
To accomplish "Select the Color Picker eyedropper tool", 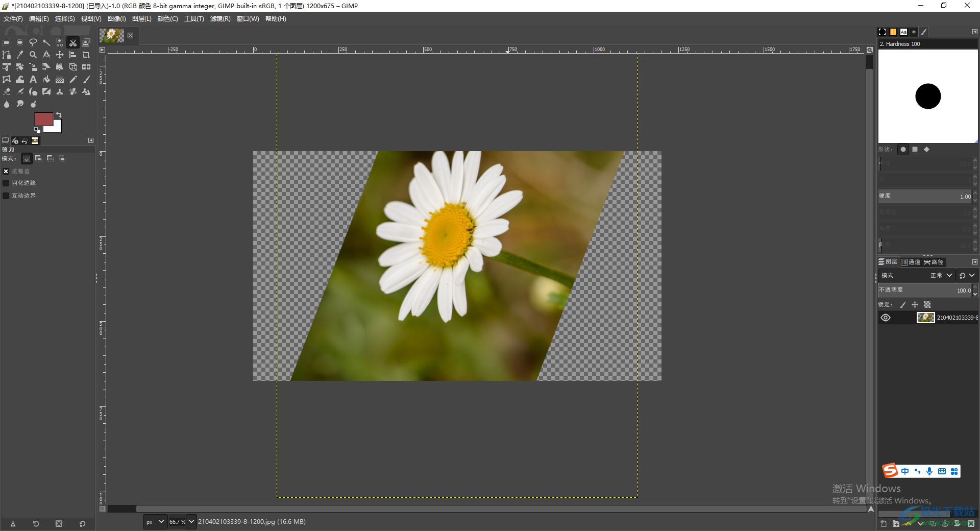I will (20, 55).
